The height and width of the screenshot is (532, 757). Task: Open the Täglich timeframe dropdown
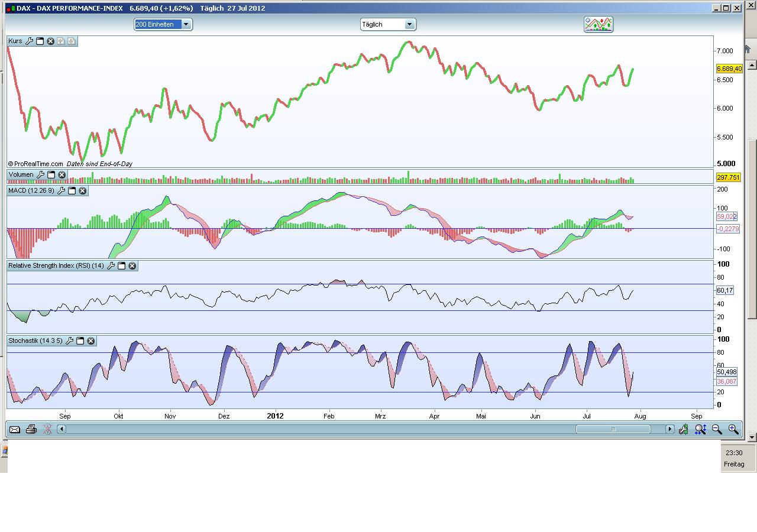tap(388, 24)
